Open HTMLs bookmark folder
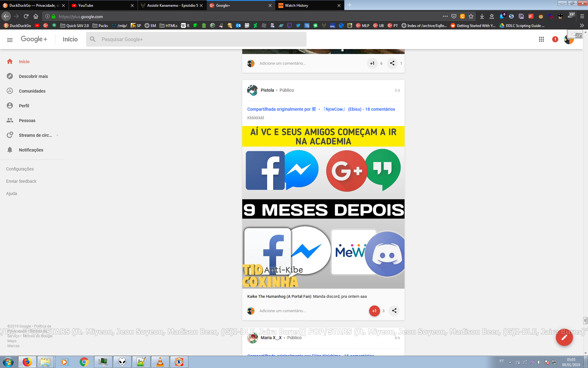Image resolution: width=588 pixels, height=368 pixels. [x=168, y=25]
